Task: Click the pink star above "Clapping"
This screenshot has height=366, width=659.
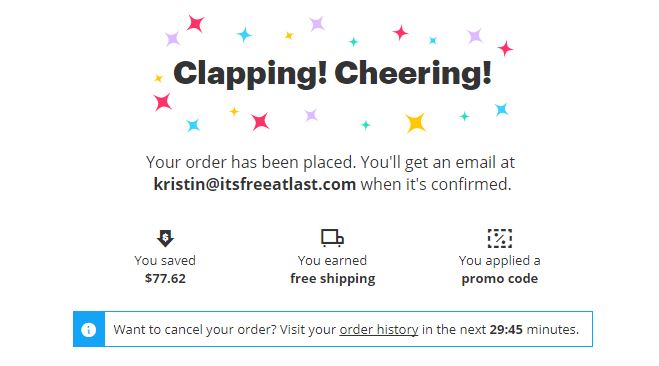Action: click(x=195, y=24)
